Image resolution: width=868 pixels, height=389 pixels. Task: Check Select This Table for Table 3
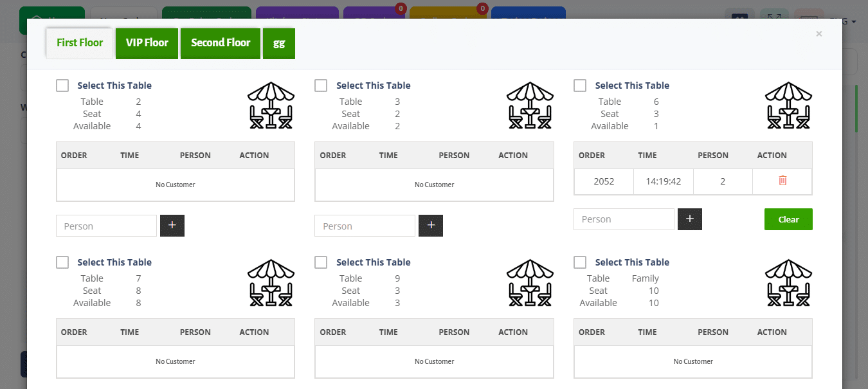tap(321, 86)
